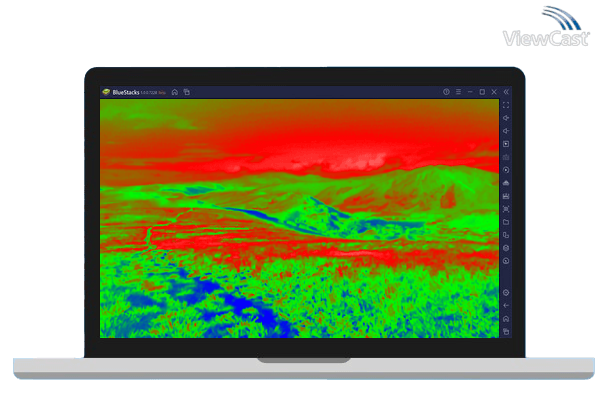Screen dimensions: 602x414
Task: Open the media folder icon
Action: (x=506, y=222)
